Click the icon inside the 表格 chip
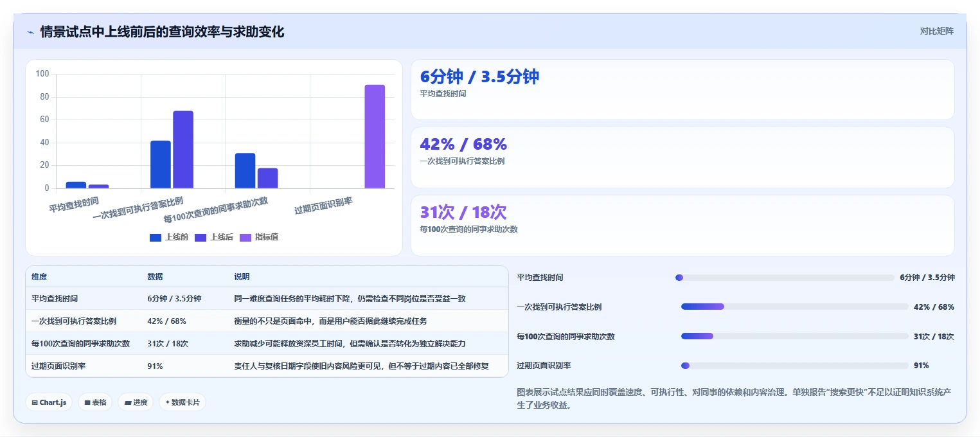This screenshot has height=437, width=980. tap(87, 403)
